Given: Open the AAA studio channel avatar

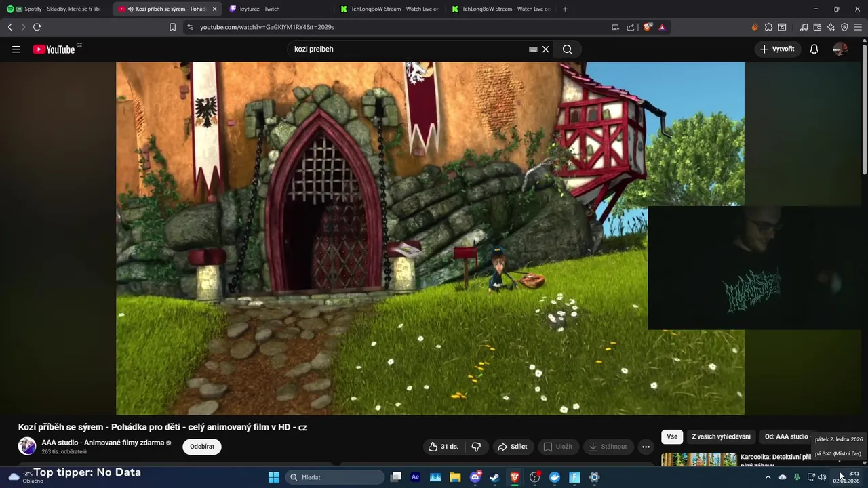Looking at the screenshot, I should pyautogui.click(x=27, y=446).
